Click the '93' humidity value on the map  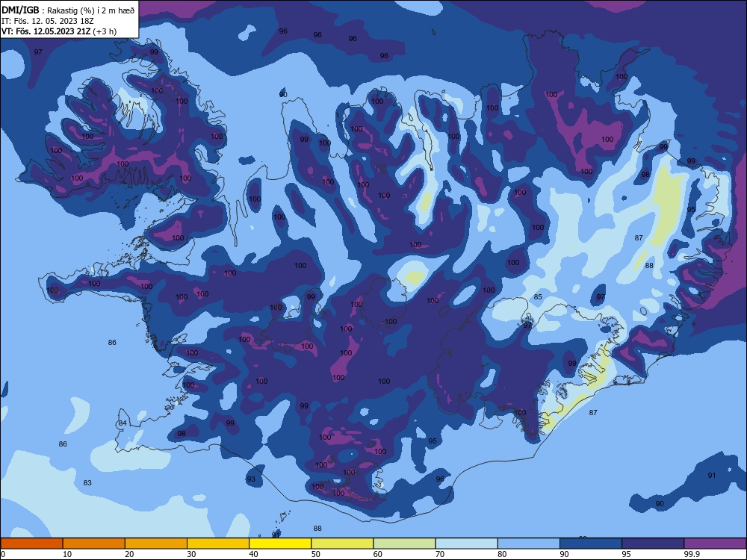click(251, 479)
